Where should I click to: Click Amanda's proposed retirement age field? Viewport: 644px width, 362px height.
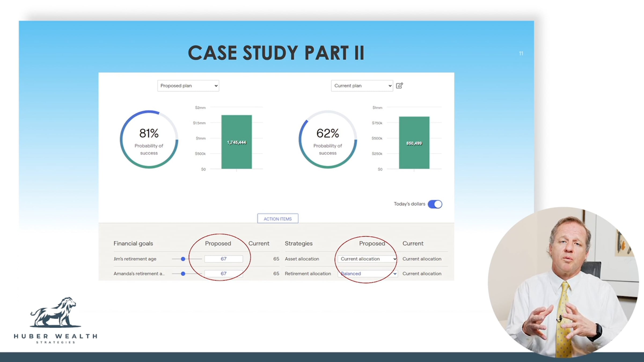coord(224,274)
